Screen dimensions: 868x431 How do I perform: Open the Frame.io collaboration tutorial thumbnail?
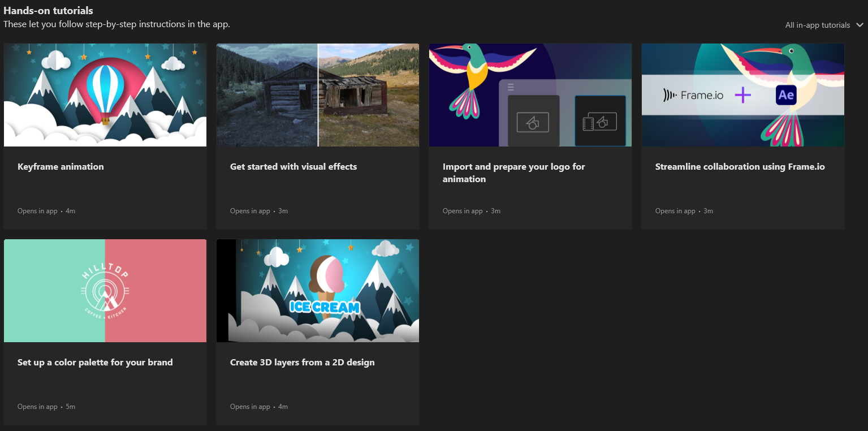(743, 95)
